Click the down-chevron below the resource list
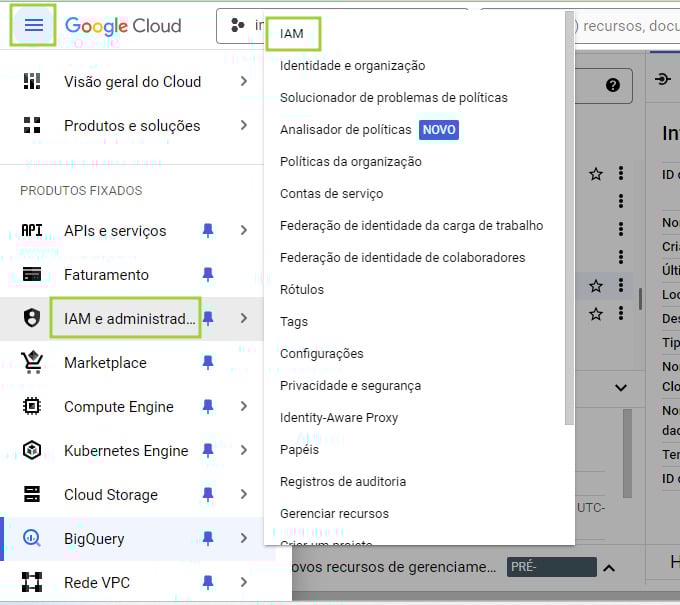Viewport: 680px width, 605px height. 621,387
